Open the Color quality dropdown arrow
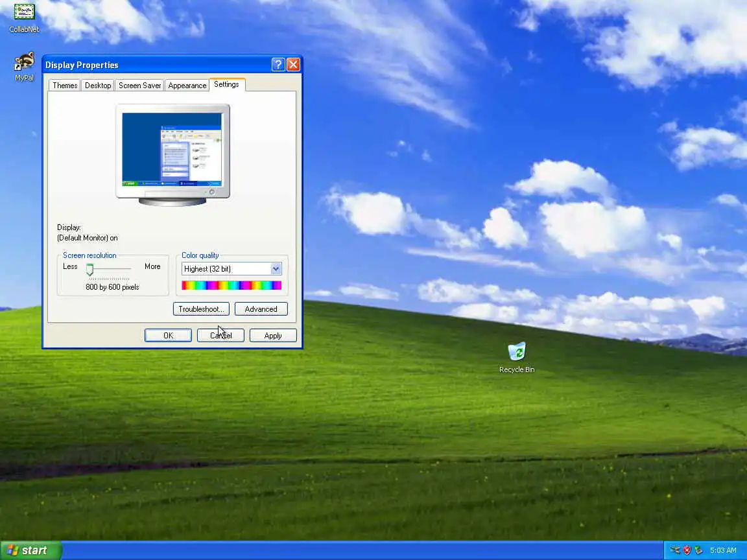The image size is (747, 560). 276,269
